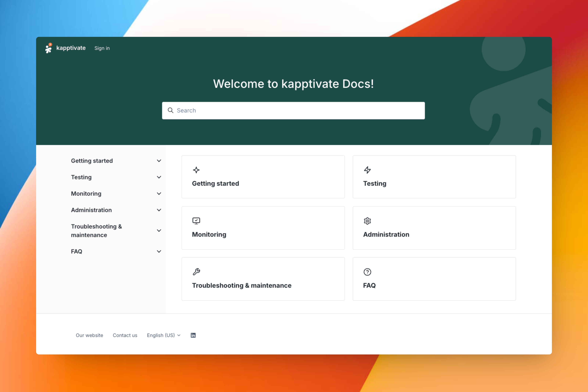Open the Our website footer link
The width and height of the screenshot is (588, 392).
pyautogui.click(x=89, y=335)
